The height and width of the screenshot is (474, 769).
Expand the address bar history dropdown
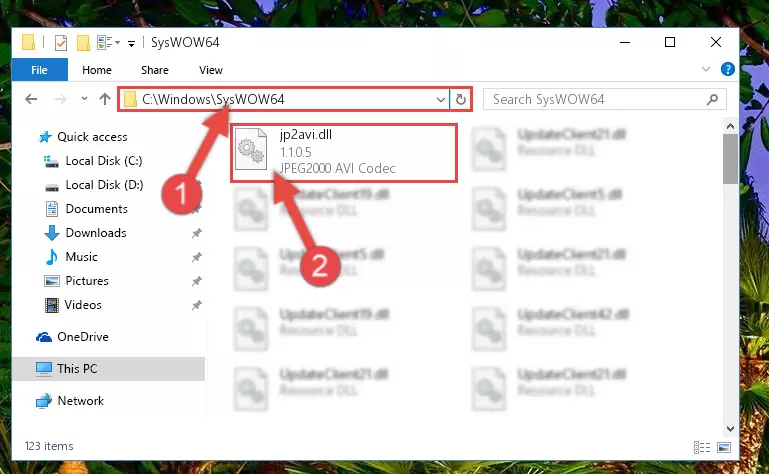click(440, 100)
